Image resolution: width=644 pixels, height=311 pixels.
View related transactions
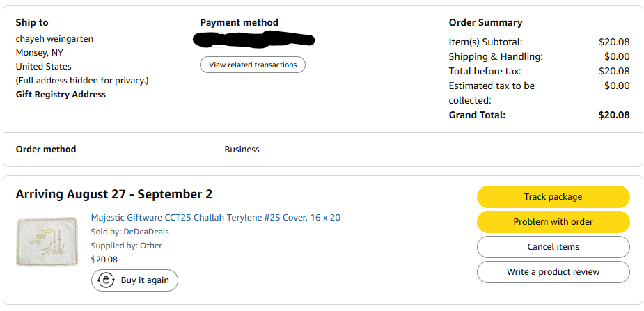pos(253,65)
